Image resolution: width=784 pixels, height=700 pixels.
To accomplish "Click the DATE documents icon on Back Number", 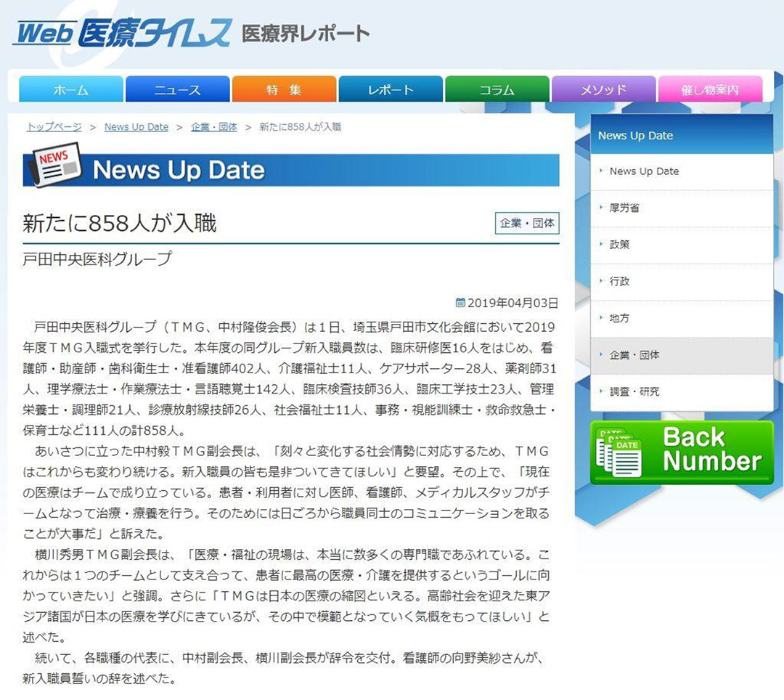I will (x=620, y=452).
